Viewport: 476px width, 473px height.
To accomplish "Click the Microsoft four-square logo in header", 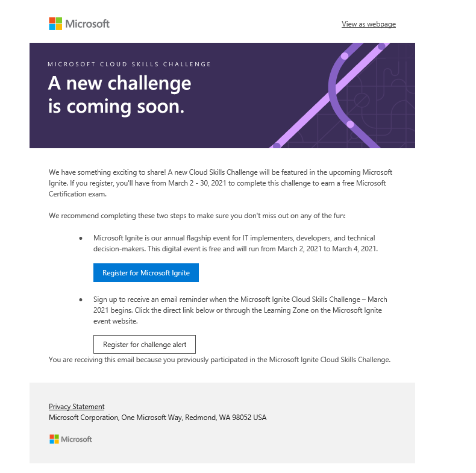I will 55,23.
